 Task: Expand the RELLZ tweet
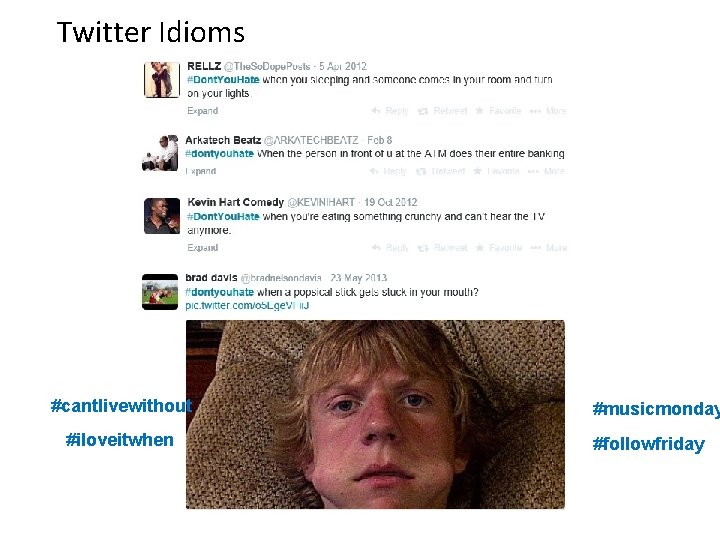pos(202,111)
